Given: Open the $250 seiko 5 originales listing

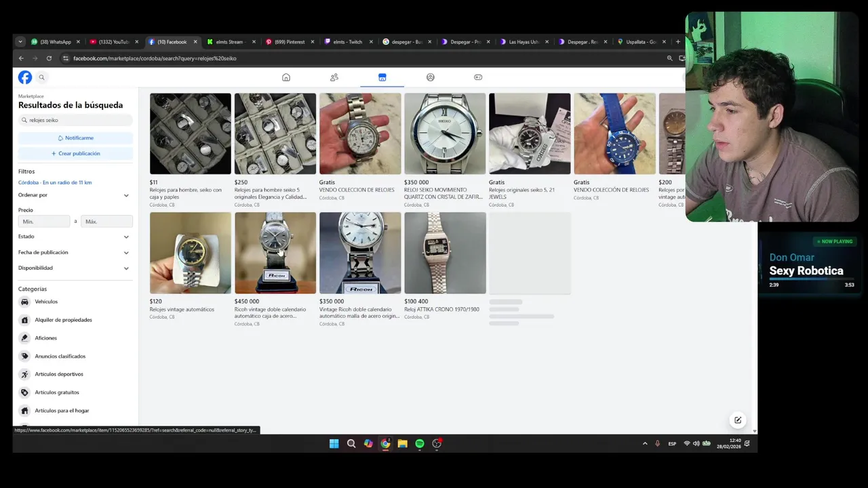Looking at the screenshot, I should [275, 150].
